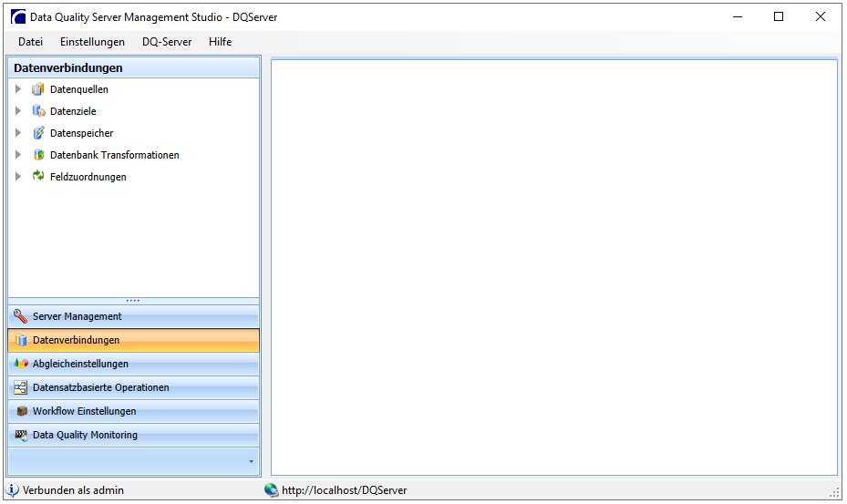Expand the Datenspeicher node
Viewport: 847px width, 504px height.
(18, 133)
